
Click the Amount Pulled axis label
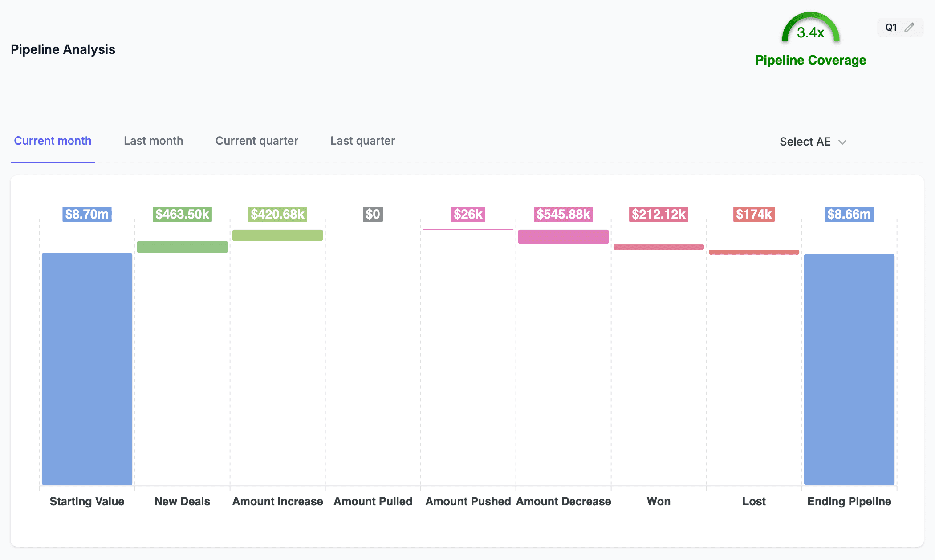373,501
